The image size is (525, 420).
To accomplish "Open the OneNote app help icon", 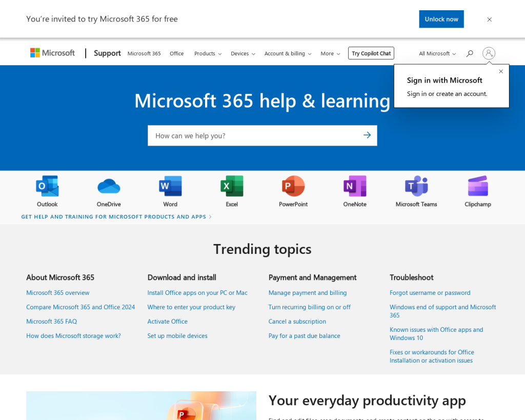I will point(355,186).
